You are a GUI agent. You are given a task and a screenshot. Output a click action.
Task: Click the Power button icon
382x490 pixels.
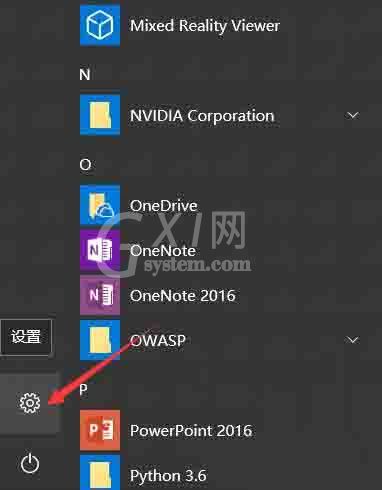point(30,463)
